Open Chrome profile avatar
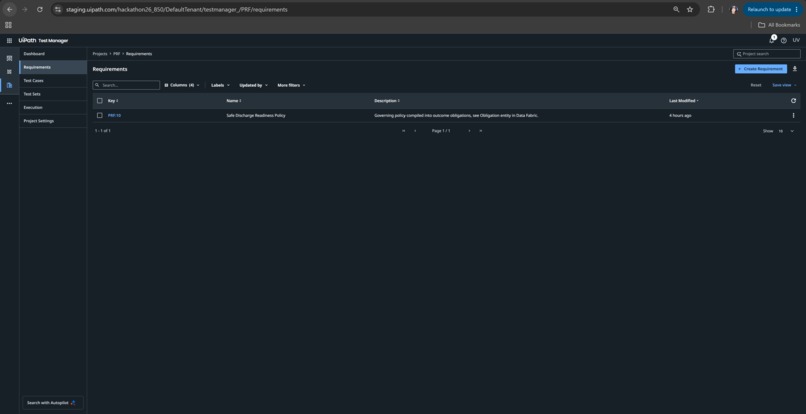Screen dimensions: 806x414 (x=734, y=9)
